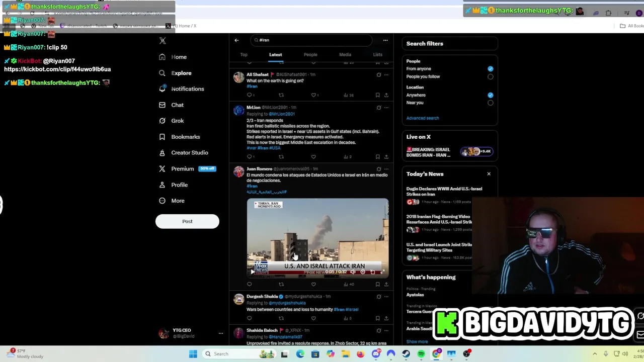Open Steam from the taskbar
The width and height of the screenshot is (644, 362).
coord(406,354)
